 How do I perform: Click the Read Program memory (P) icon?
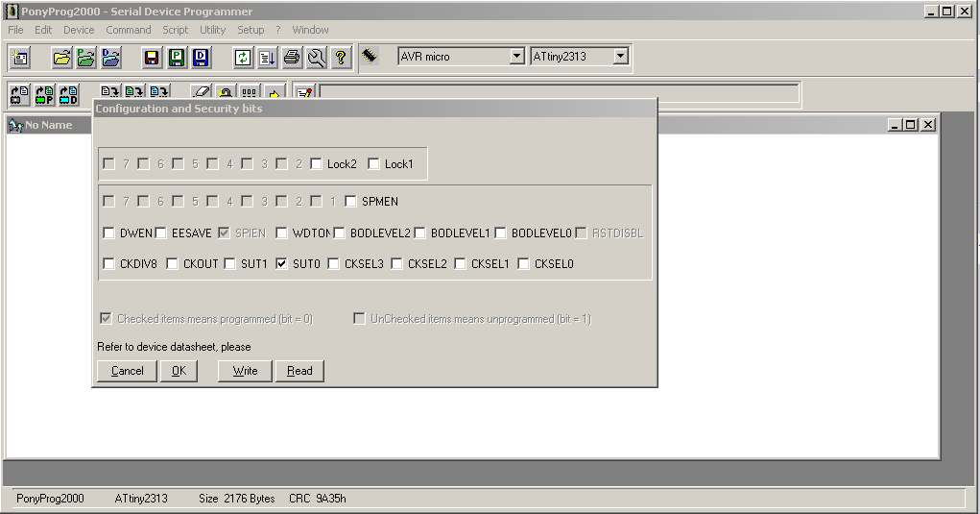(44, 94)
